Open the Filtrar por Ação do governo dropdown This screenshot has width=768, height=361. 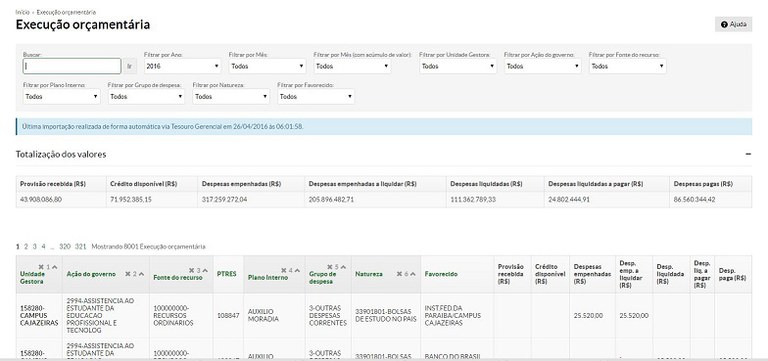point(543,66)
